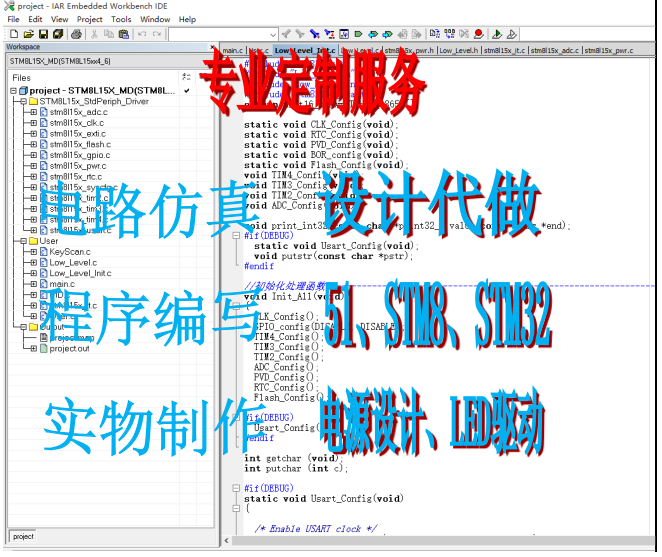Click the Redo arrow icon
The width and height of the screenshot is (662, 557).
pyautogui.click(x=157, y=34)
